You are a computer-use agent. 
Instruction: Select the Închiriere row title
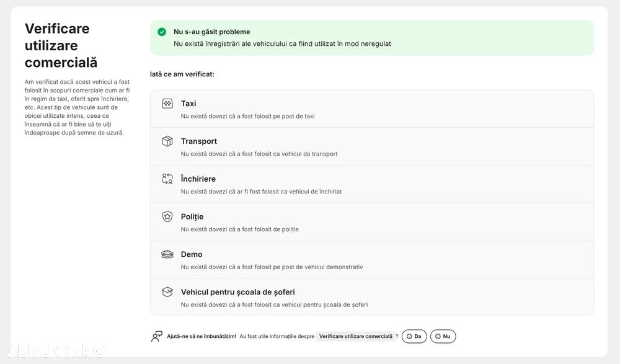pyautogui.click(x=198, y=179)
